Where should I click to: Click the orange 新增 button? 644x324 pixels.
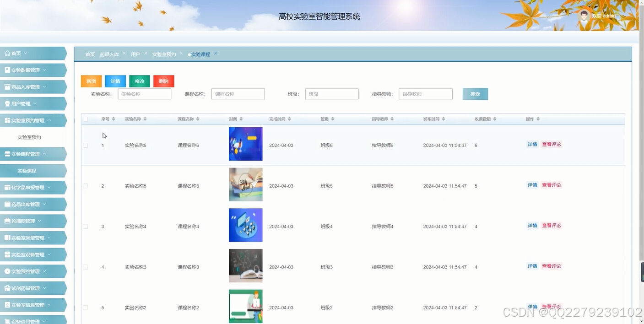coord(91,81)
